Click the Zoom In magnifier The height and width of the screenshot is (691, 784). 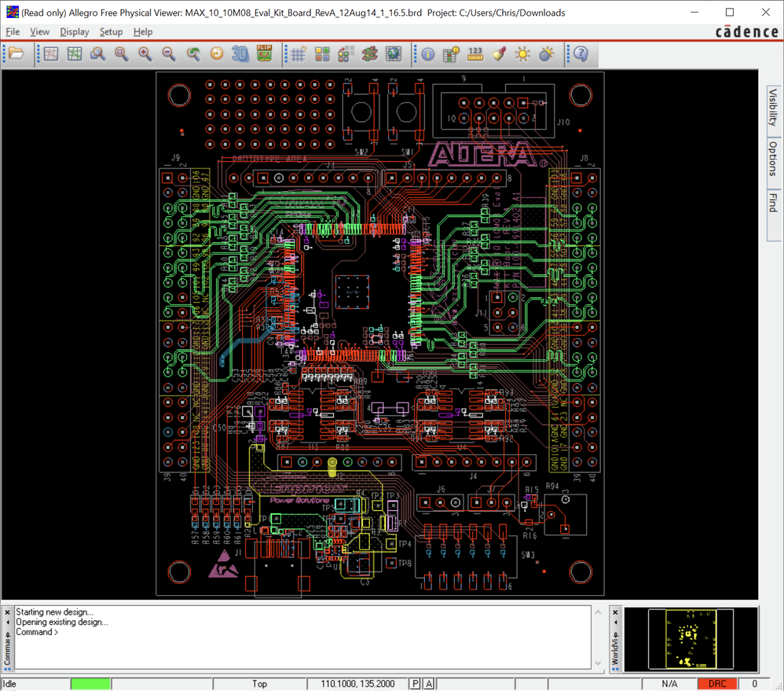(x=145, y=53)
